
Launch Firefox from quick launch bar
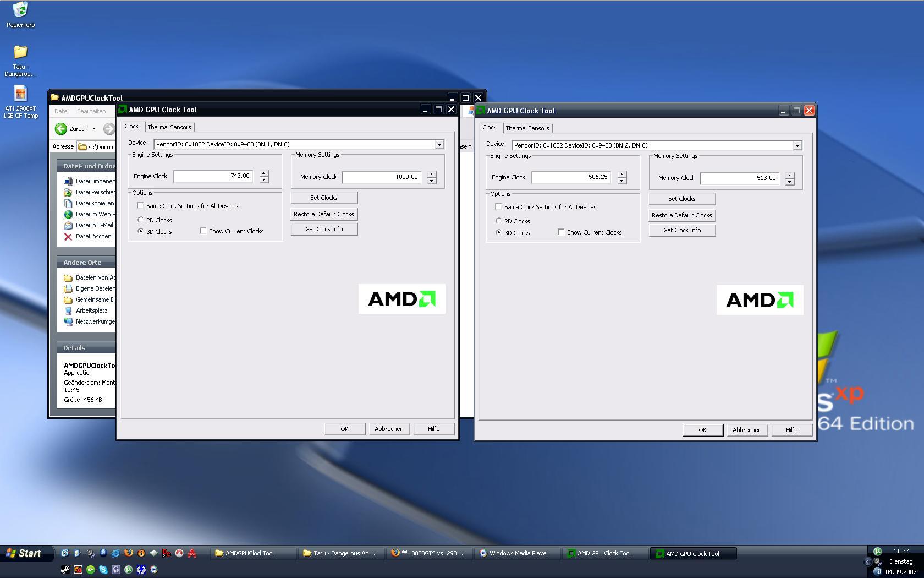[x=129, y=553]
